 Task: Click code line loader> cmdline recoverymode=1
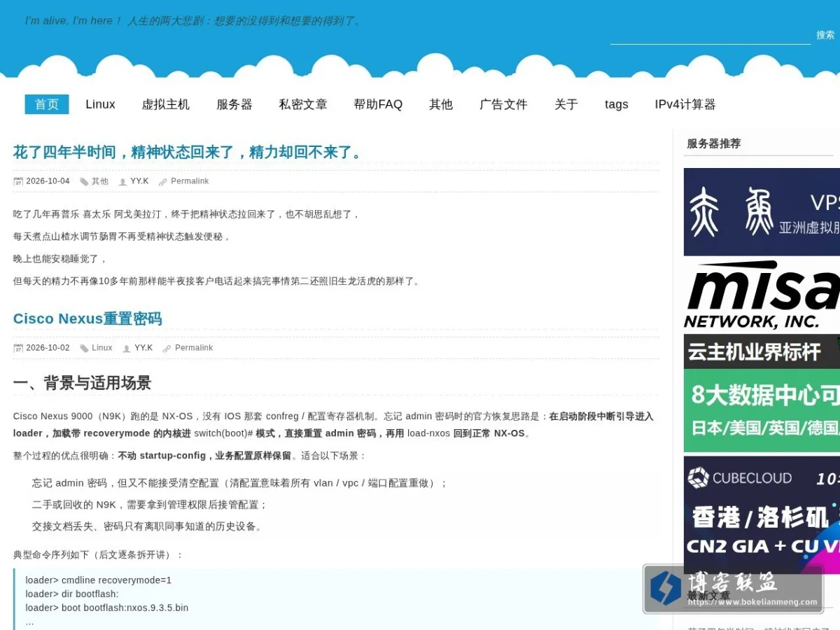coord(99,580)
